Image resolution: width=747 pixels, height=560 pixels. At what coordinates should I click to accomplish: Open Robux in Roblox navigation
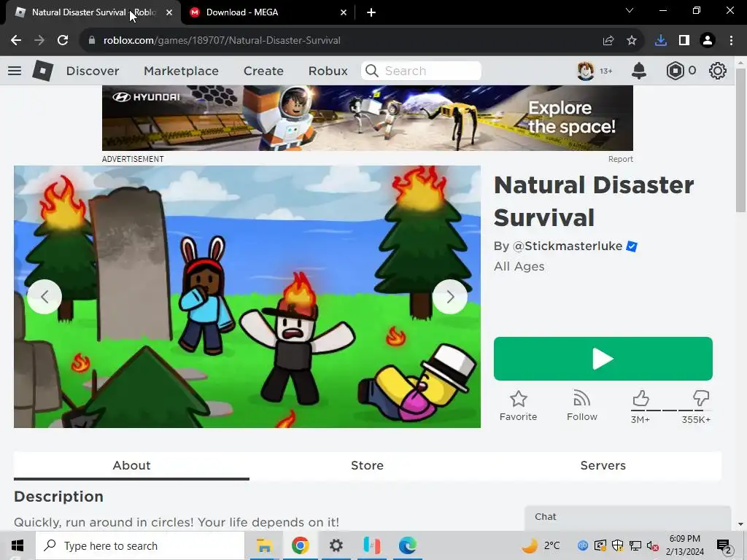point(328,71)
